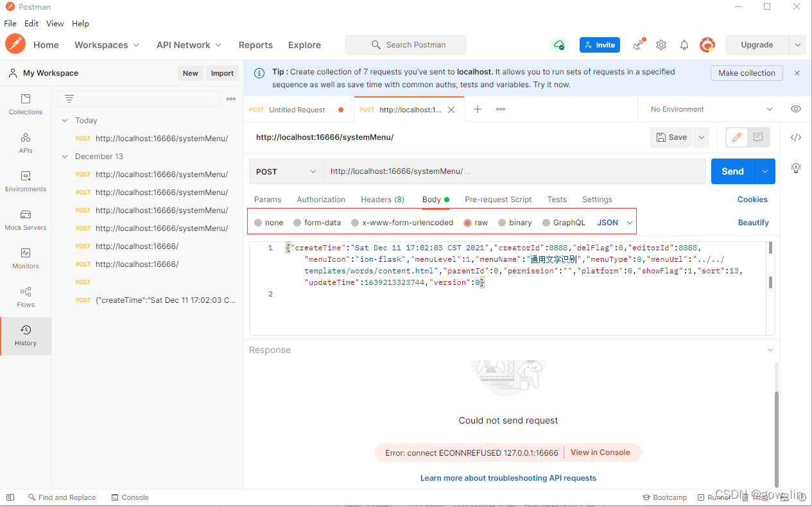Open the Mock Servers sidebar panel

(26, 219)
